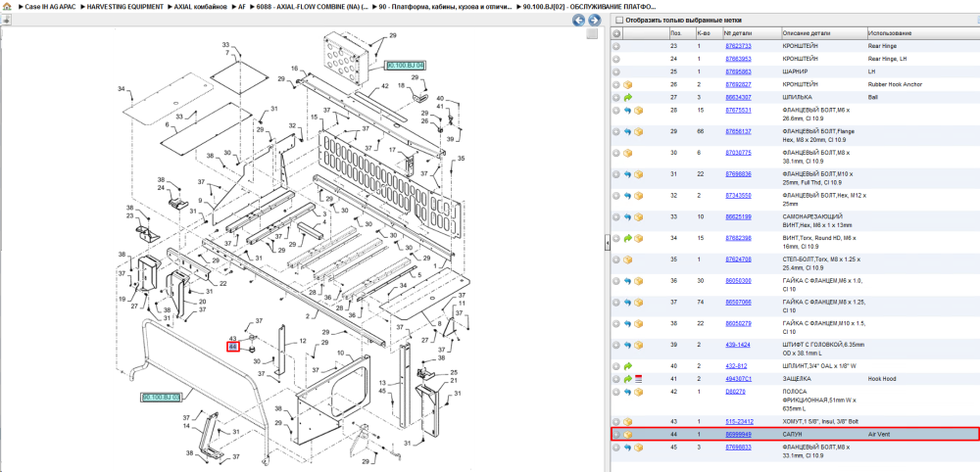Image resolution: width=980 pixels, height=472 pixels.
Task: Click blue return arrow in row 39
Action: pos(628,345)
